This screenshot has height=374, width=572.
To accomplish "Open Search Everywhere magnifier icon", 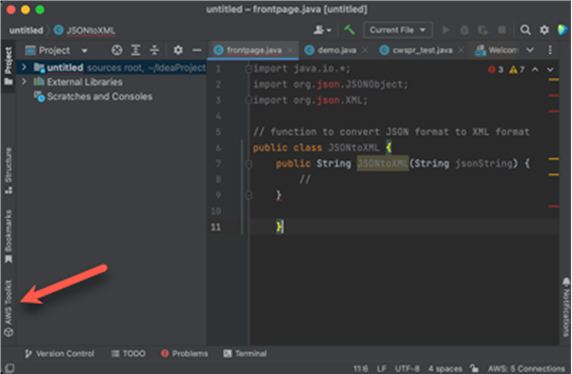I will pyautogui.click(x=525, y=30).
